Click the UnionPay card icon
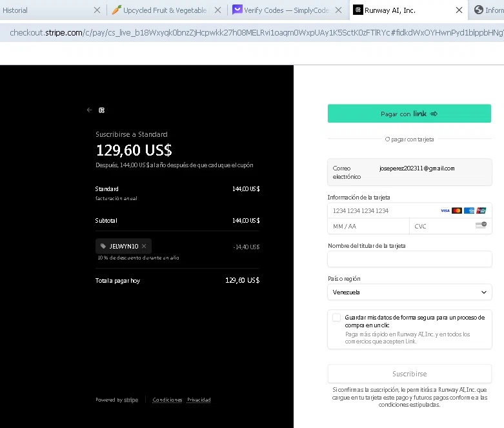This screenshot has height=428, width=504. 481,210
